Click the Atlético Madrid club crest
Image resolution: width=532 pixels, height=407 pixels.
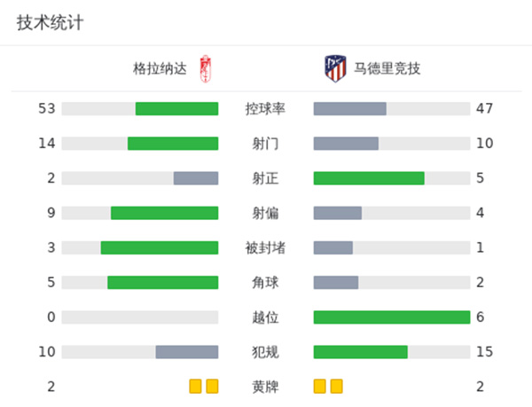334,68
